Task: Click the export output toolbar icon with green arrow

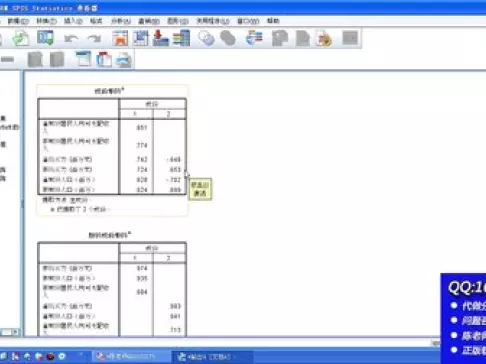Action: pyautogui.click(x=21, y=38)
